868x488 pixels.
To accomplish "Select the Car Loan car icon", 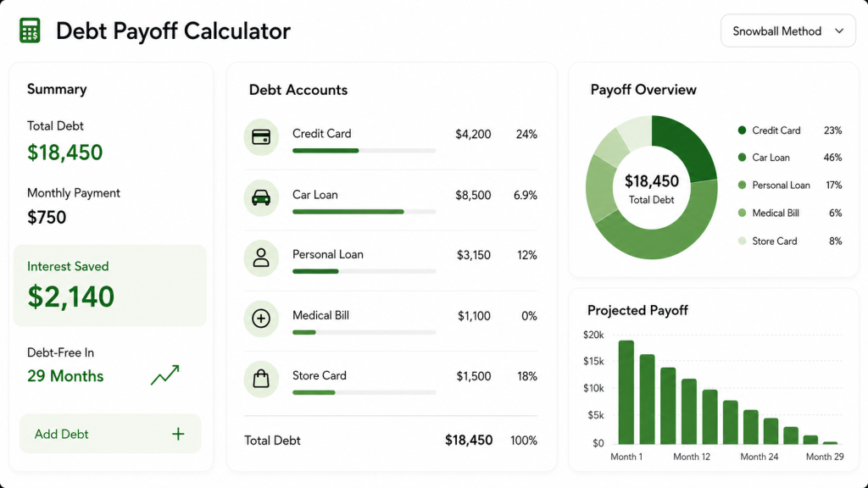I will pyautogui.click(x=261, y=197).
